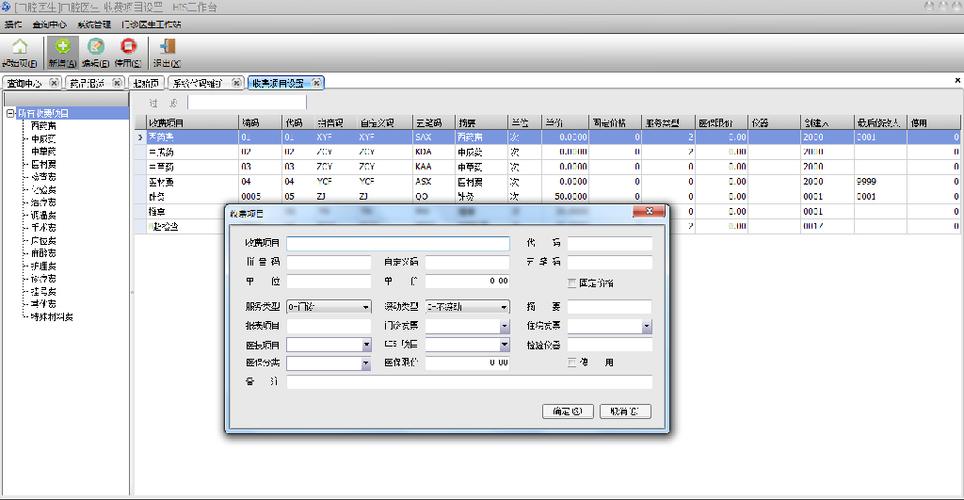Click the 创建人 column header
The height and width of the screenshot is (500, 964).
click(x=827, y=122)
